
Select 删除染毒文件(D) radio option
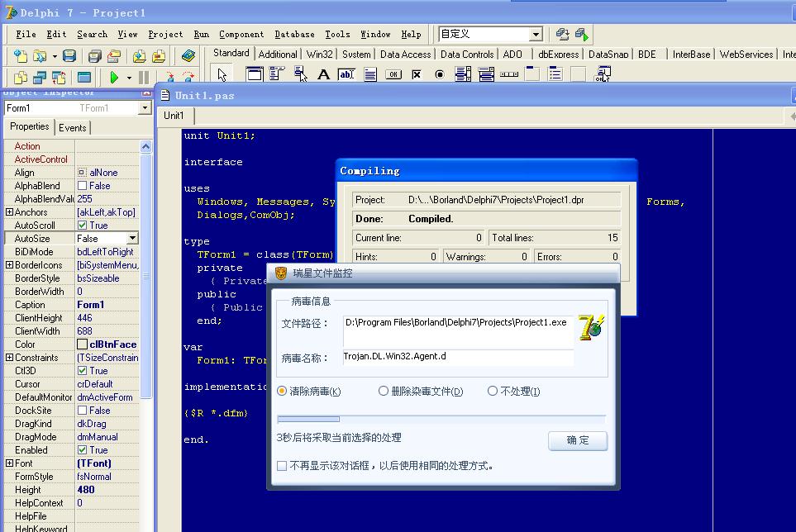click(x=384, y=391)
